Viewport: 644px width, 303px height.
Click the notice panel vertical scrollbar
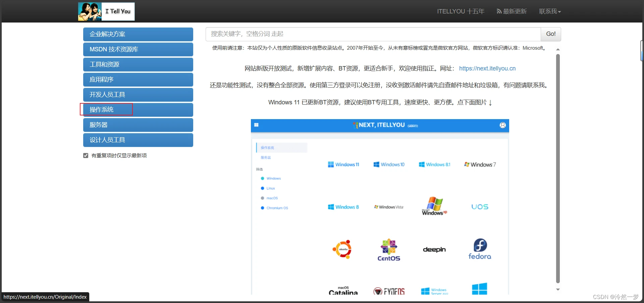(558, 168)
